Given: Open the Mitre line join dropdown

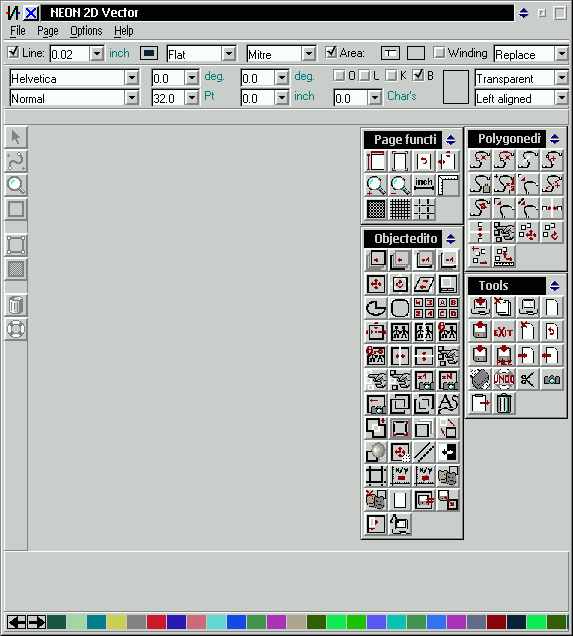Looking at the screenshot, I should tap(309, 54).
